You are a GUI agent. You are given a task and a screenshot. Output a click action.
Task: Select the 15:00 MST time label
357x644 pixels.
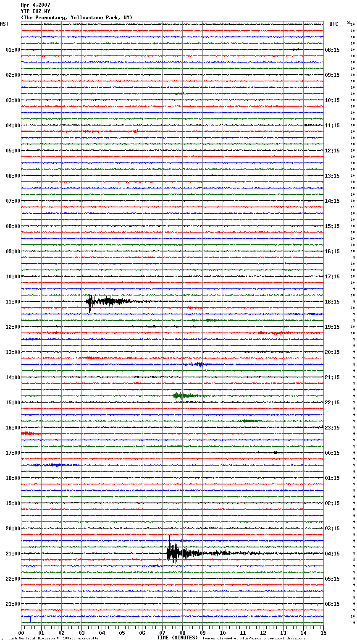13,403
